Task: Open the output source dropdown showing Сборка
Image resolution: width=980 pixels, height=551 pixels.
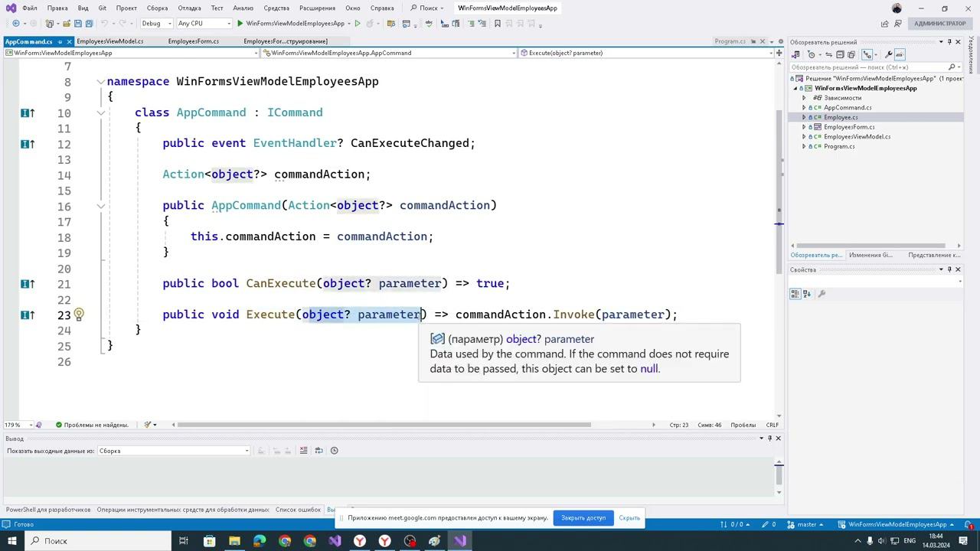Action: pyautogui.click(x=174, y=451)
